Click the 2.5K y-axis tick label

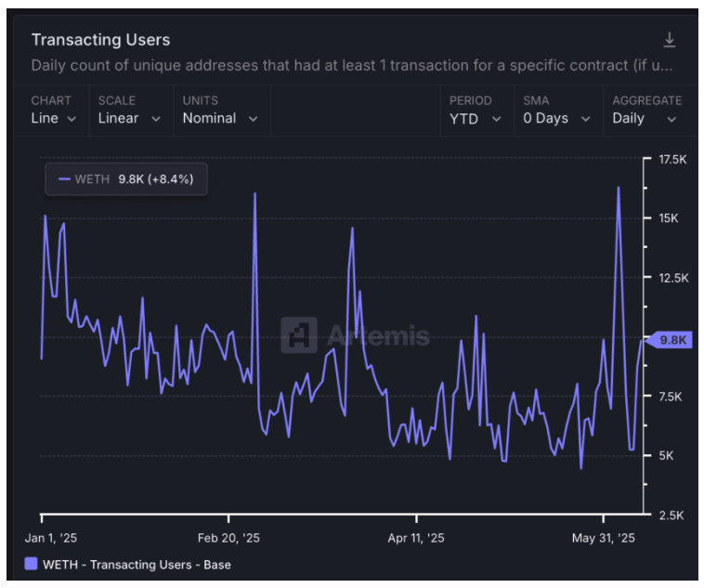click(x=671, y=515)
